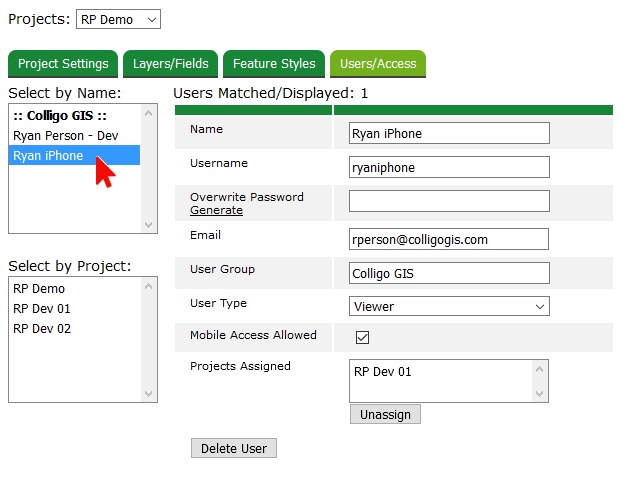Click the Unassign button

click(x=385, y=414)
